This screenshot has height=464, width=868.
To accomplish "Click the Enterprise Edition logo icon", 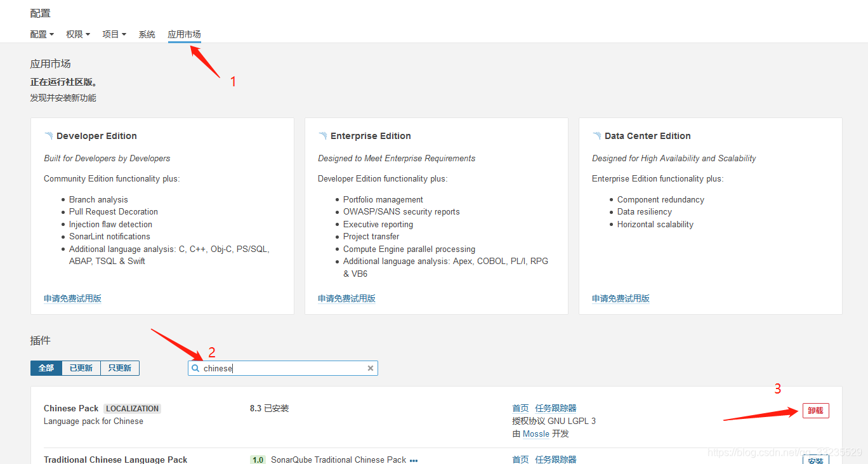I will [x=323, y=136].
